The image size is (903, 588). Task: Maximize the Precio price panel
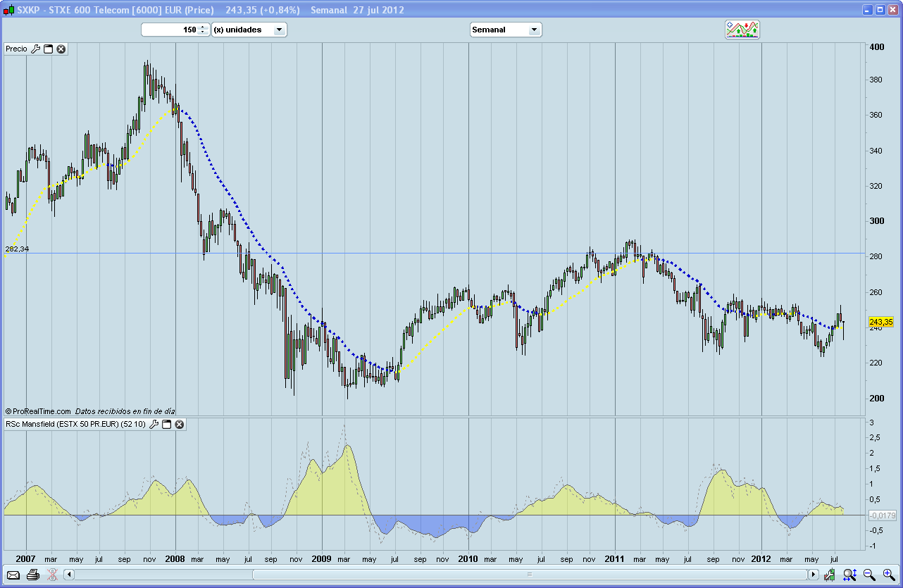click(49, 49)
